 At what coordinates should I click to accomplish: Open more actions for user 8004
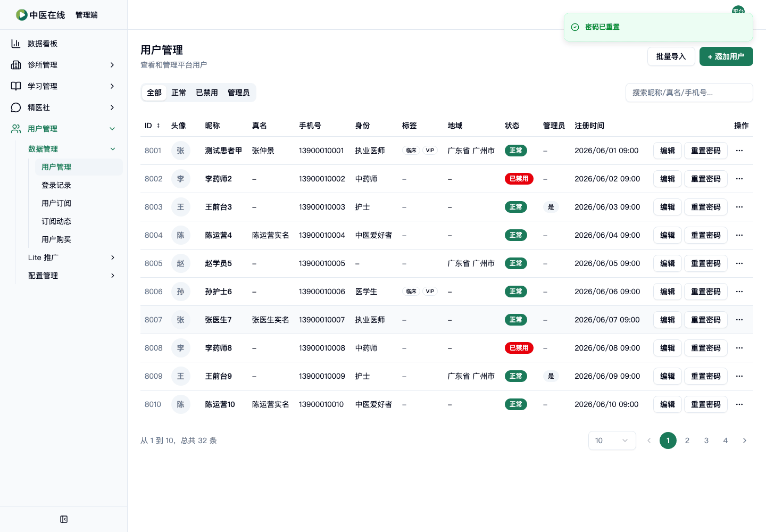[x=739, y=235]
